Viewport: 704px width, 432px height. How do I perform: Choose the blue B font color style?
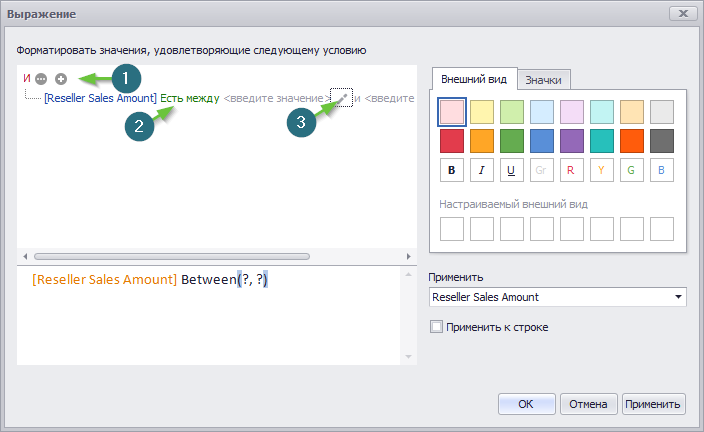coord(662,170)
